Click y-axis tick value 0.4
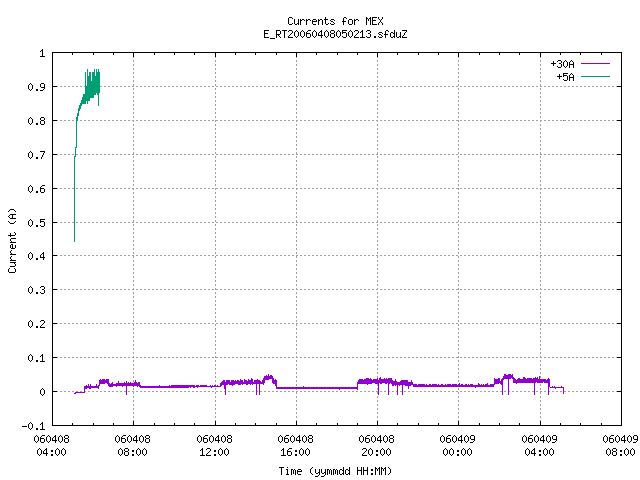640x480 pixels. click(x=36, y=256)
